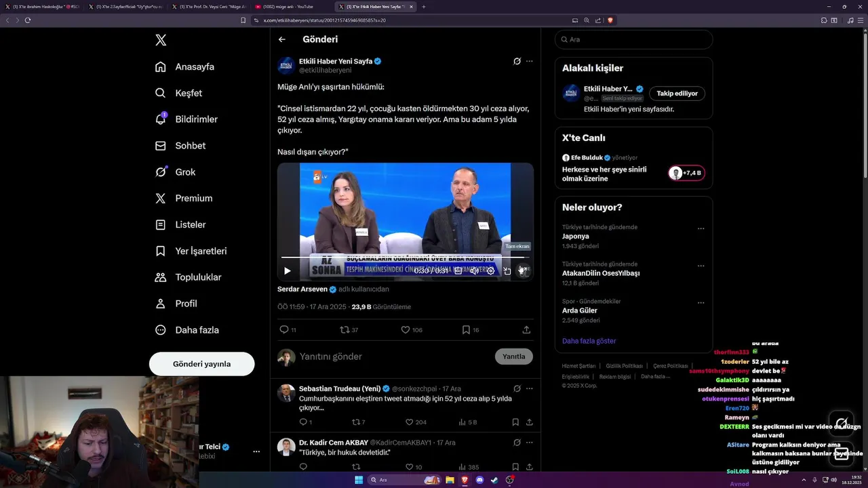Seek on the video progress bar
Viewport: 868px width, 488px height.
click(405, 258)
